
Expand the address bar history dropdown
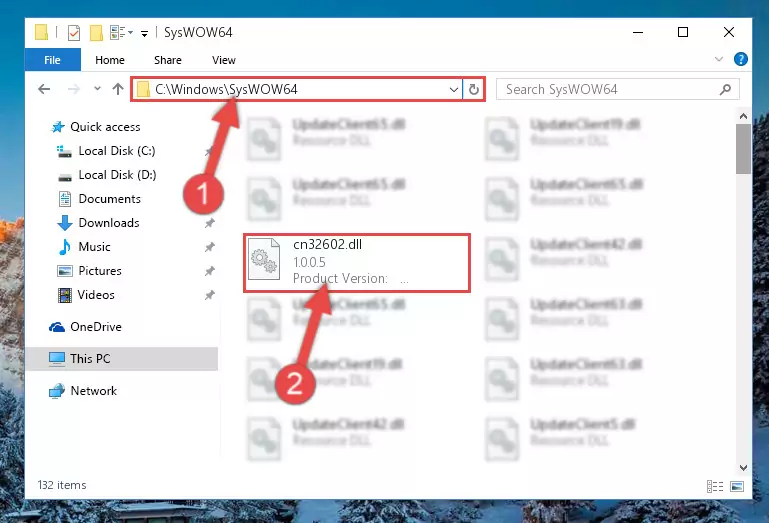click(x=454, y=89)
